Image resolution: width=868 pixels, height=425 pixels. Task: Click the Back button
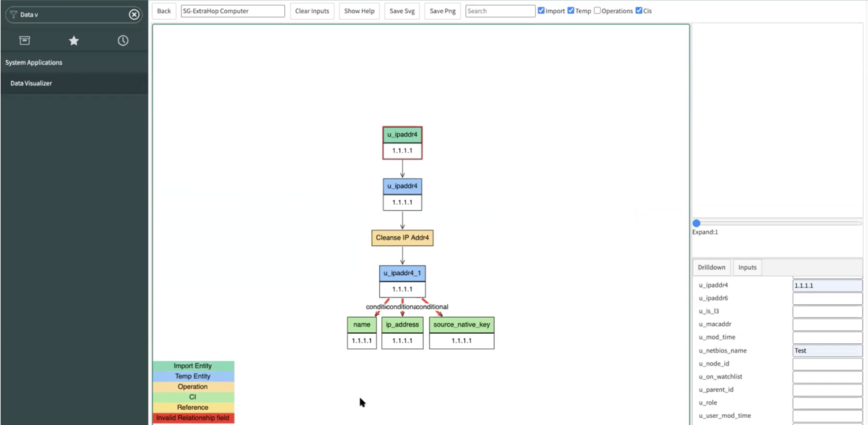pyautogui.click(x=164, y=11)
